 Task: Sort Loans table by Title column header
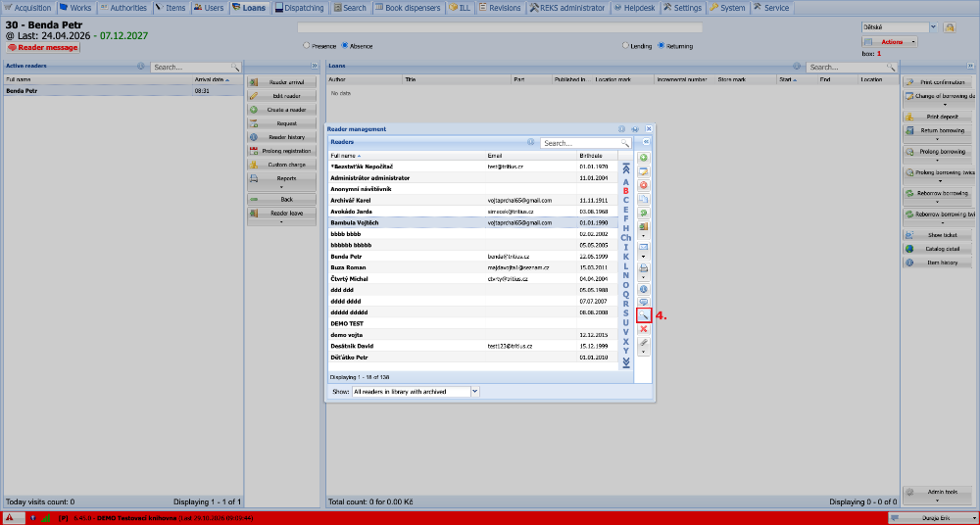[457, 80]
